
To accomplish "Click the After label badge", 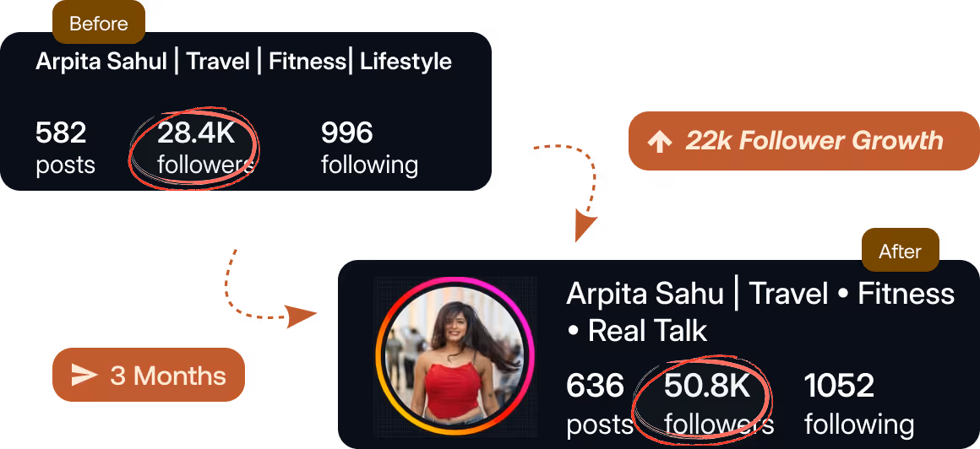I will [901, 250].
